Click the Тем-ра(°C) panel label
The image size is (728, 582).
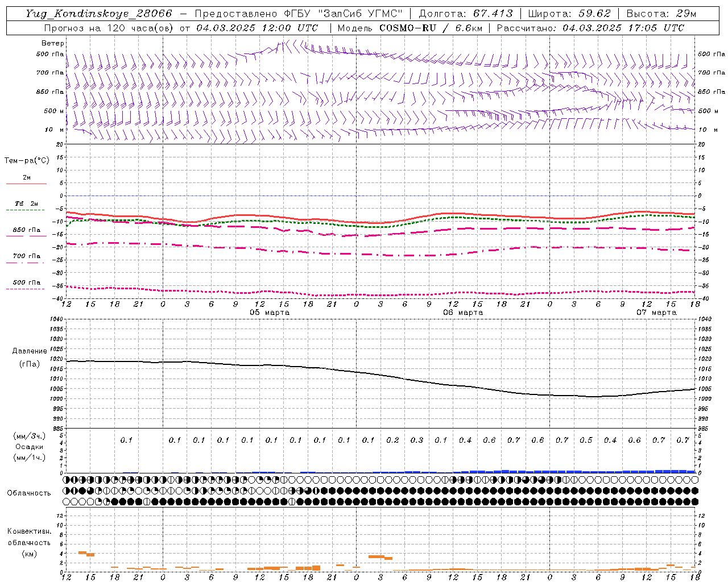pos(27,160)
